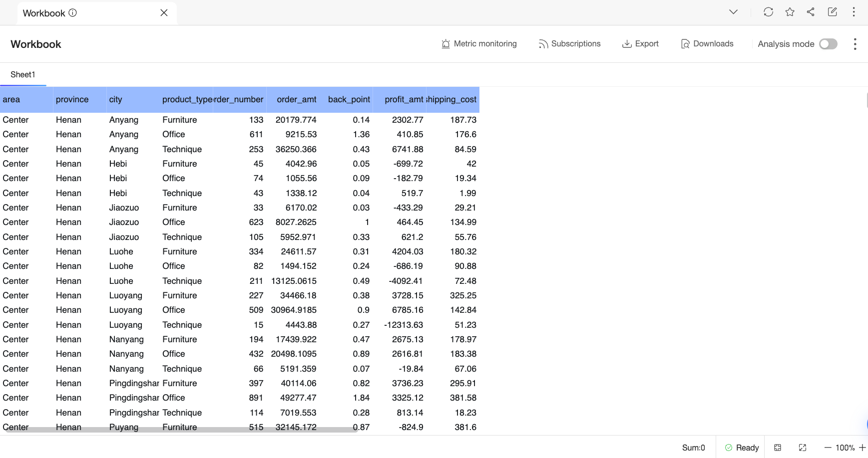
Task: Open Downloads
Action: (707, 44)
